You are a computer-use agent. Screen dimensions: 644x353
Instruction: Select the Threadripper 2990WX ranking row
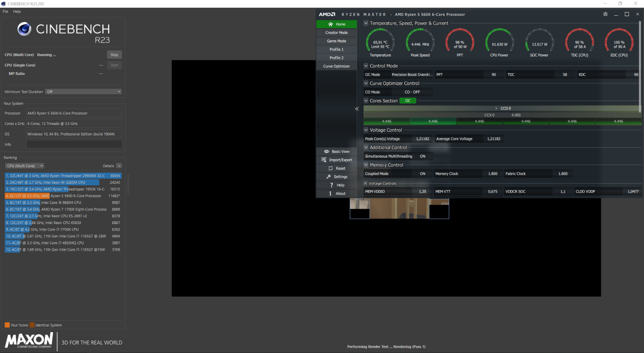tap(63, 176)
